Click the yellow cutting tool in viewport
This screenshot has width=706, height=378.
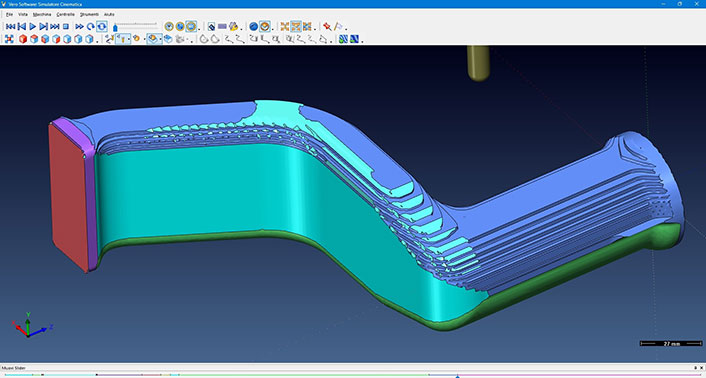478,63
